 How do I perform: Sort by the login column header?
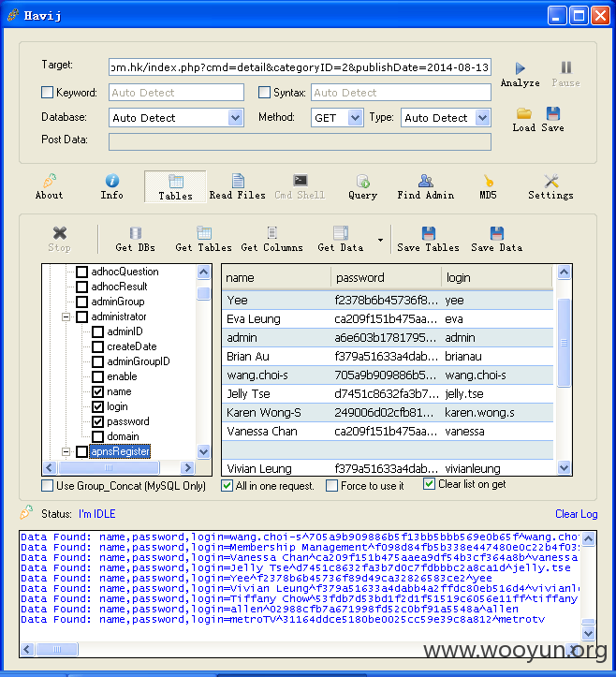point(497,277)
